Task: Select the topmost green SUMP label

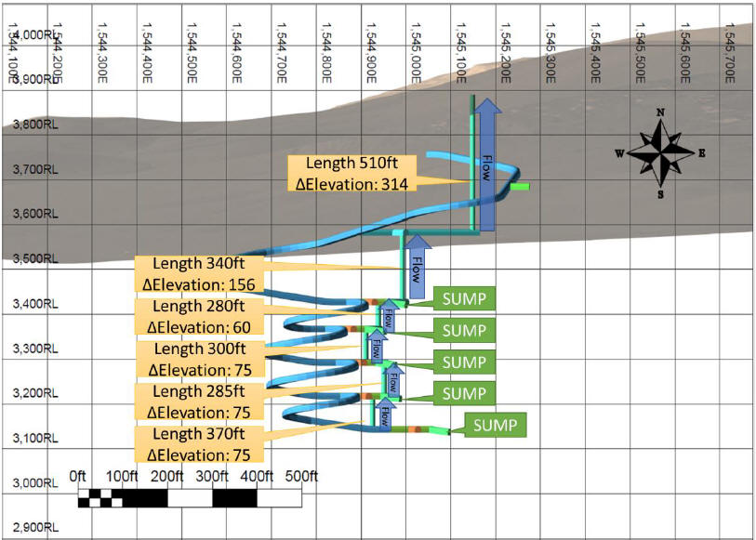Action: point(464,298)
